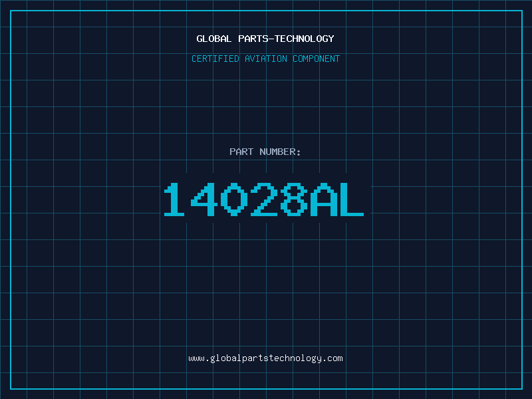Open the www.globalpartstechnology.com link

(265, 358)
